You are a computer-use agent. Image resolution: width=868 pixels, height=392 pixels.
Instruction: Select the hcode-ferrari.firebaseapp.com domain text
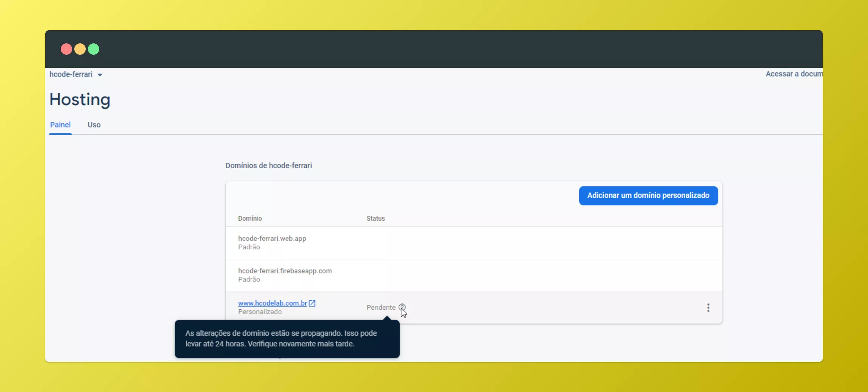pos(285,271)
